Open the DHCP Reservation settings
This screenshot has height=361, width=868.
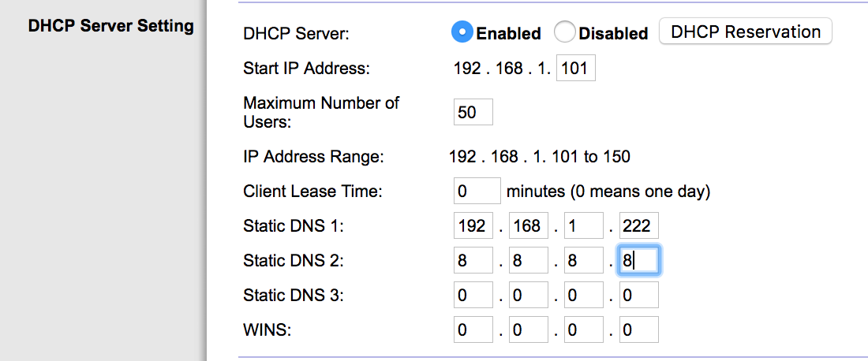[745, 32]
